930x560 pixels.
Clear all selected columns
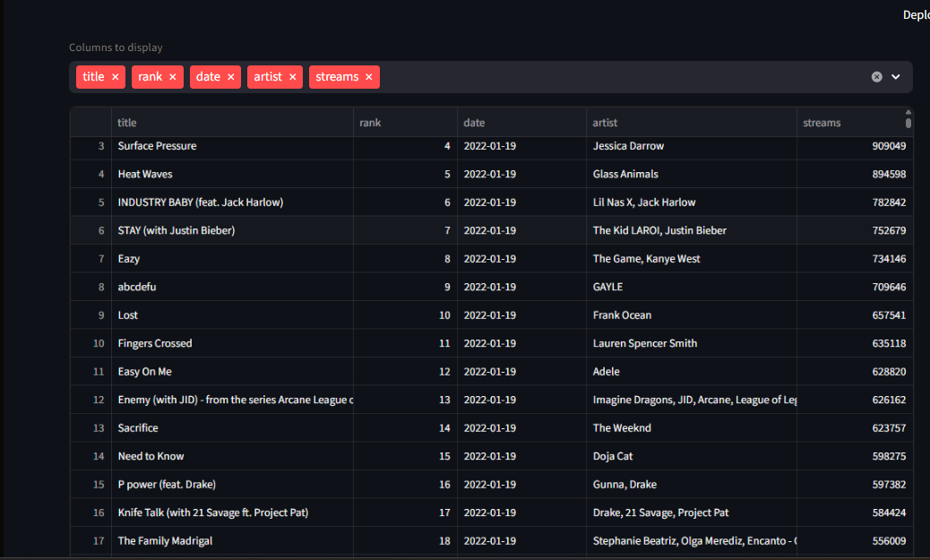(876, 77)
